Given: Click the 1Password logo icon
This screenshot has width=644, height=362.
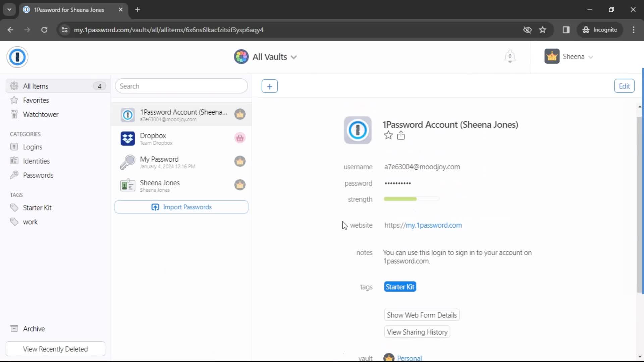Looking at the screenshot, I should click(x=17, y=57).
